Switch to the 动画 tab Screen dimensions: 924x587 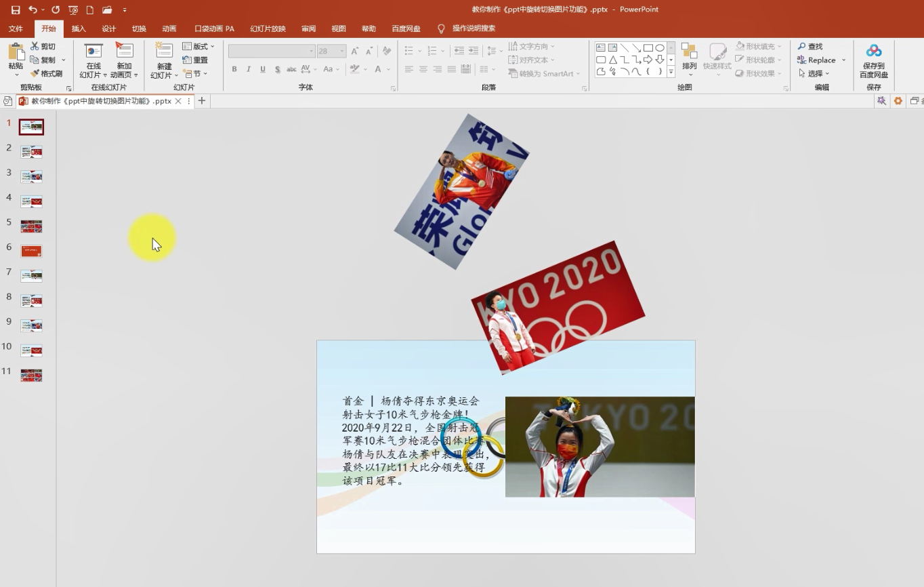tap(169, 28)
